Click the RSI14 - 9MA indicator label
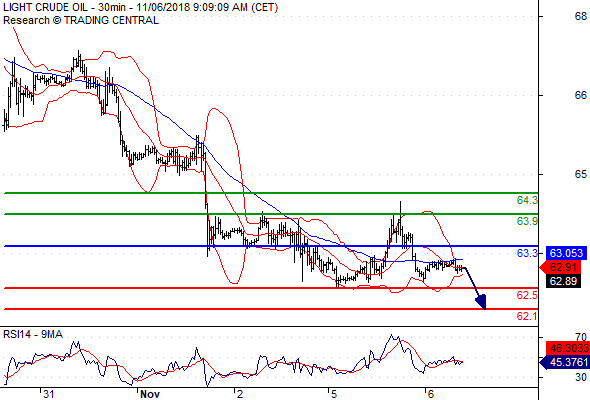This screenshot has height=400, width=590. [33, 334]
